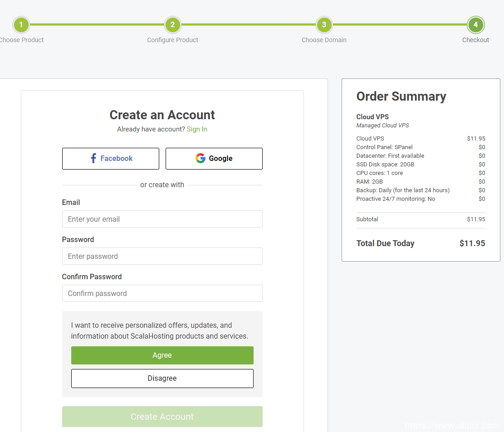Click the Total Due Today amount
This screenshot has width=504, height=432.
(x=472, y=243)
